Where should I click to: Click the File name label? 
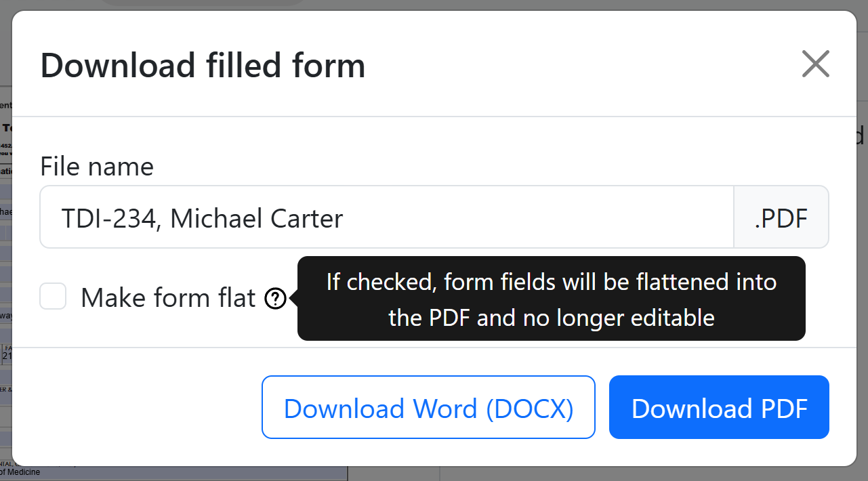click(x=96, y=166)
